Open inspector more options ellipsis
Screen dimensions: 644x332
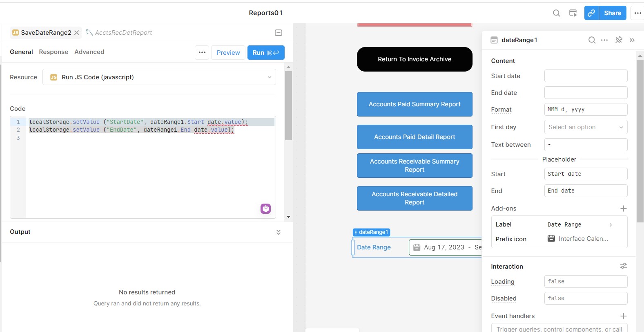[x=604, y=40]
